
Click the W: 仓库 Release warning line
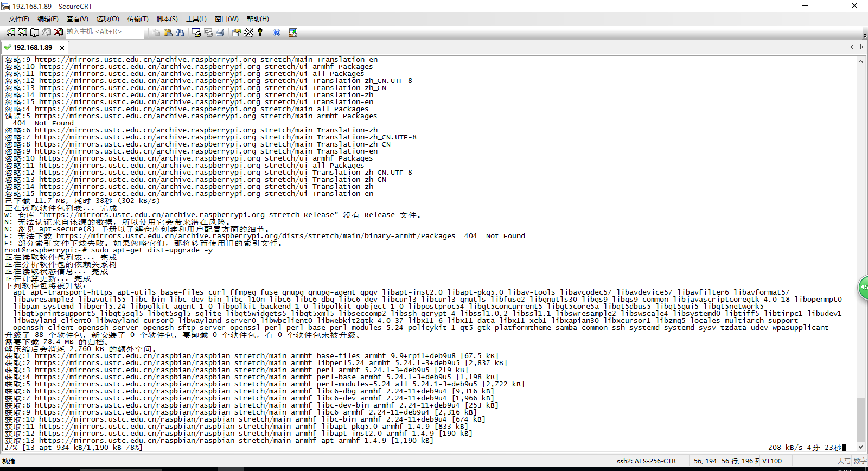213,215
